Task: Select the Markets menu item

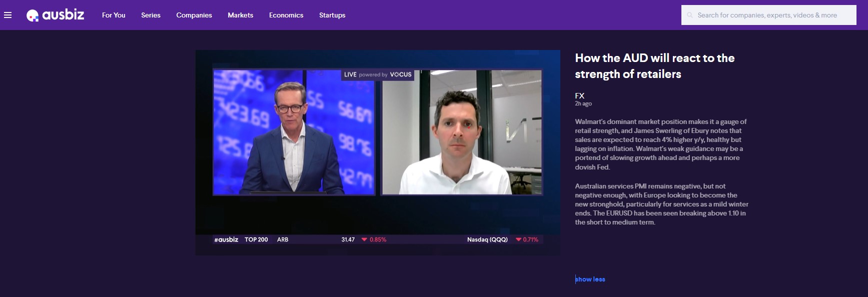Action: pyautogui.click(x=241, y=15)
